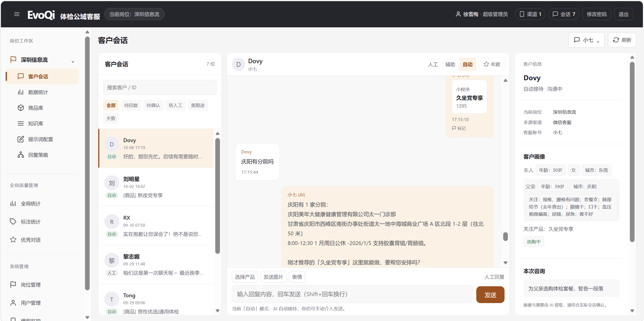Focus the 搜索客户 / ID search field
This screenshot has width=644, height=321.
(x=160, y=87)
